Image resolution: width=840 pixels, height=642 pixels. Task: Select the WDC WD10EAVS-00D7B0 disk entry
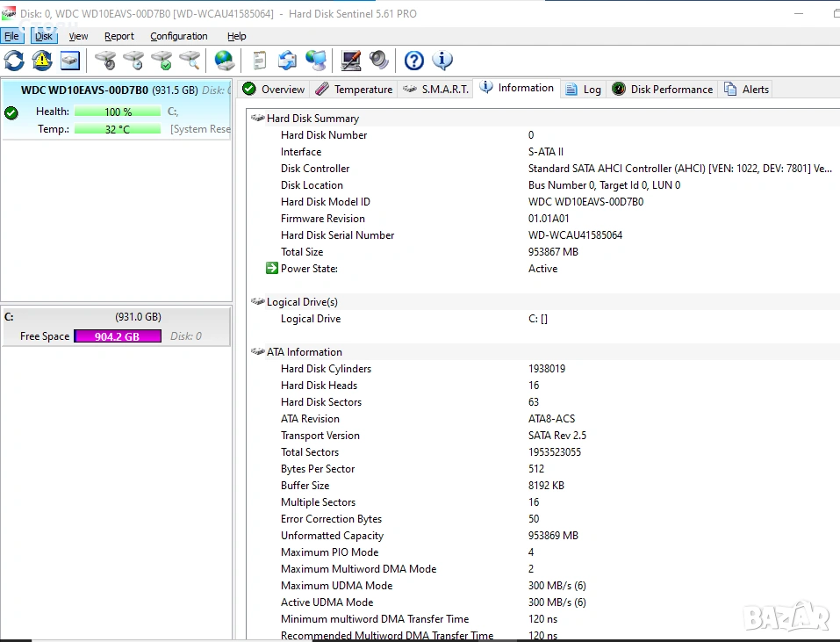84,90
